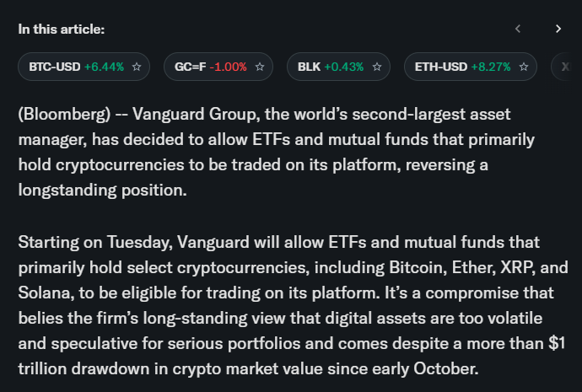Toggle the GC=F watchlist star
This screenshot has width=582, height=392.
260,67
